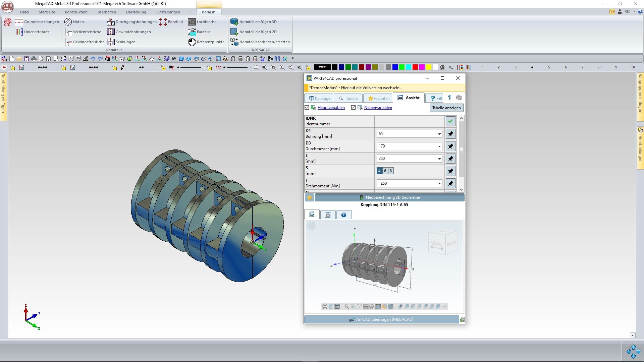This screenshot has height=362, width=644.
Task: Open the Konstruktion ribbon tab
Action: [76, 12]
